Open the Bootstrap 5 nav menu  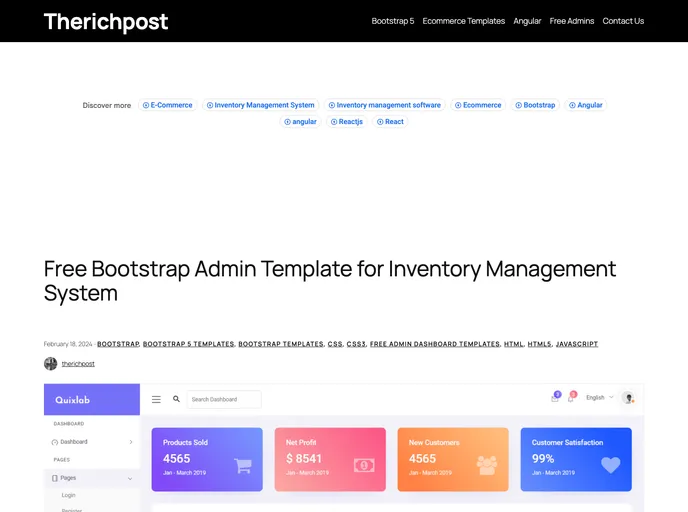[x=392, y=21]
